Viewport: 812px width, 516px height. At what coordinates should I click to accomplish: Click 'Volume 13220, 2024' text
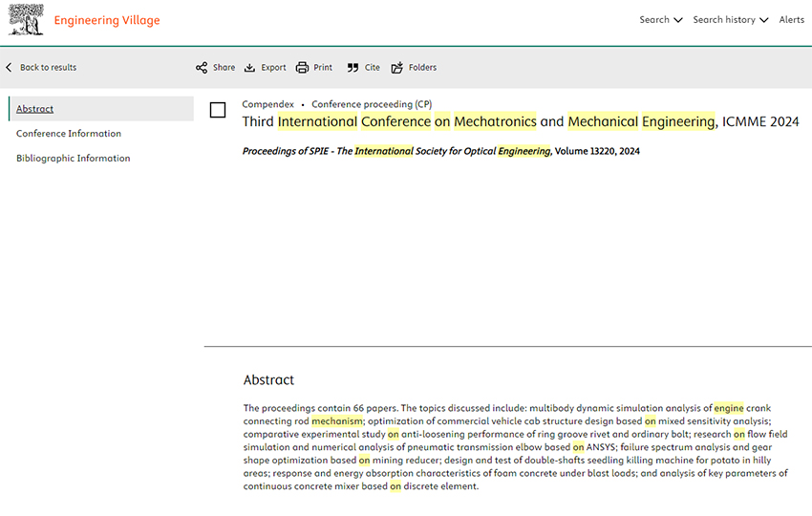pos(597,151)
